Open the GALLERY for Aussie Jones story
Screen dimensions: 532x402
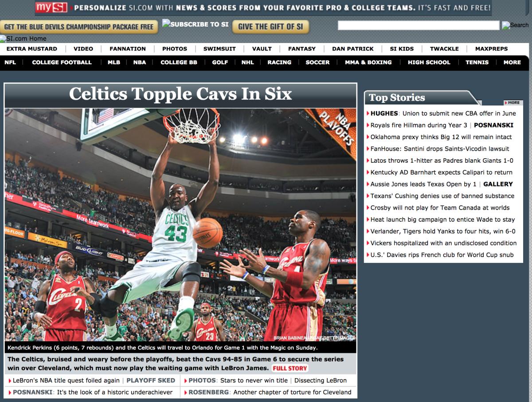point(498,184)
